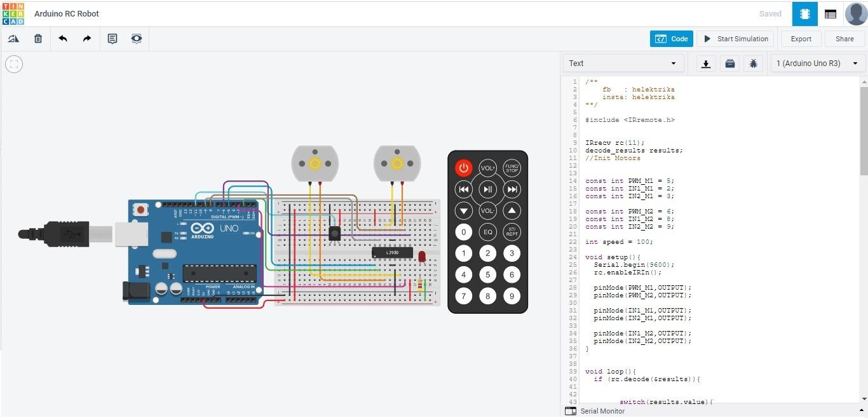The height and width of the screenshot is (418, 868).
Task: Click the down arrow on remote
Action: coord(464,211)
